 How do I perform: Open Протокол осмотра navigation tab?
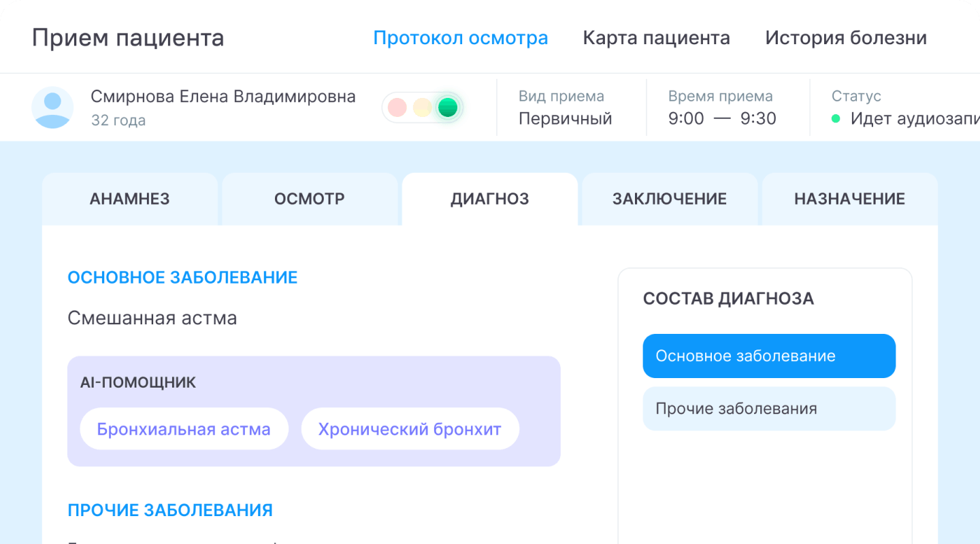(x=460, y=37)
